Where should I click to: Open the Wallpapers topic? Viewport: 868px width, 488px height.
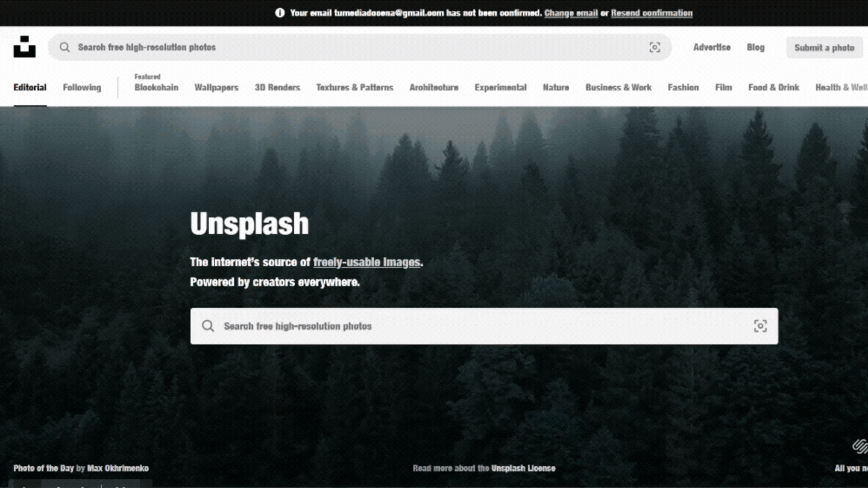point(216,87)
